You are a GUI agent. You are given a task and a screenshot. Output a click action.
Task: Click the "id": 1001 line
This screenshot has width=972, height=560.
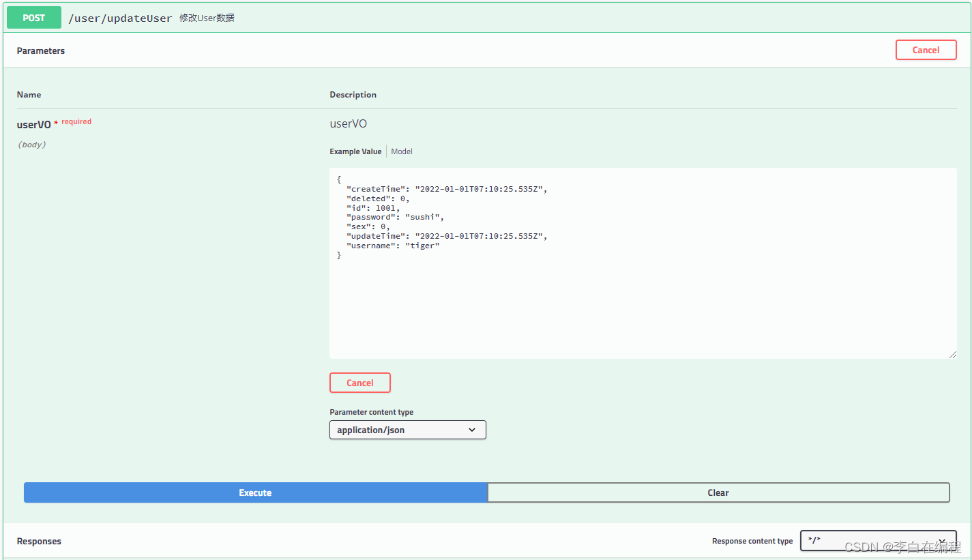373,207
